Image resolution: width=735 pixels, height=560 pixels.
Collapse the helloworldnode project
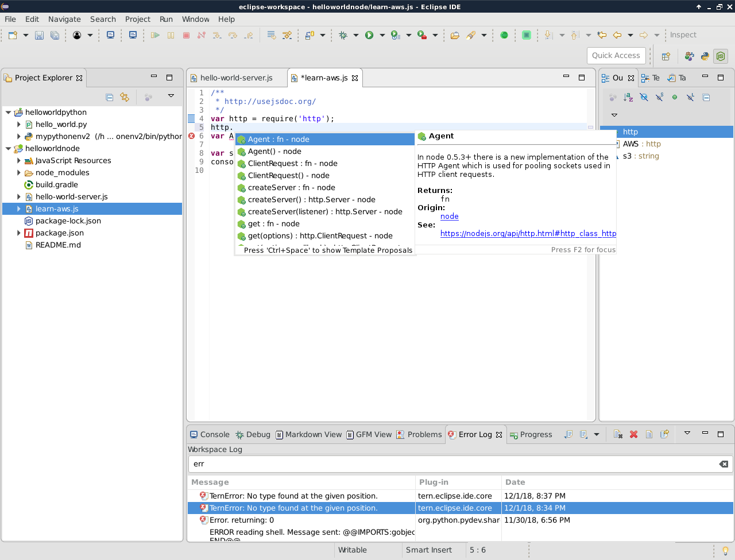coord(8,149)
